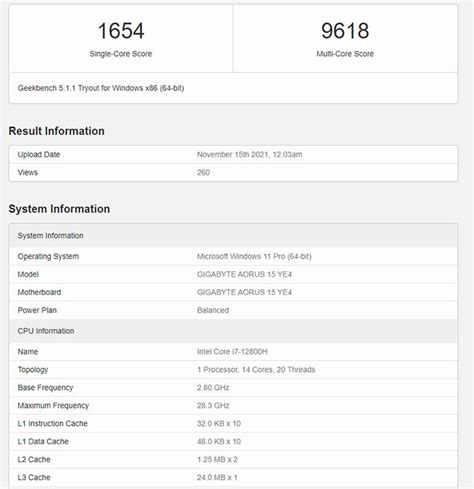Click the Result Information heading
This screenshot has height=489, width=474.
point(57,131)
